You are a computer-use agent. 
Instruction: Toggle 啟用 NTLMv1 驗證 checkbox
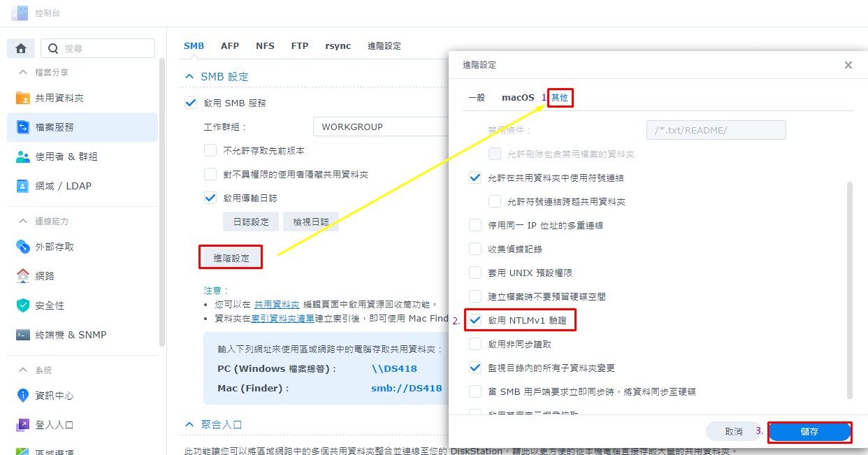tap(475, 320)
